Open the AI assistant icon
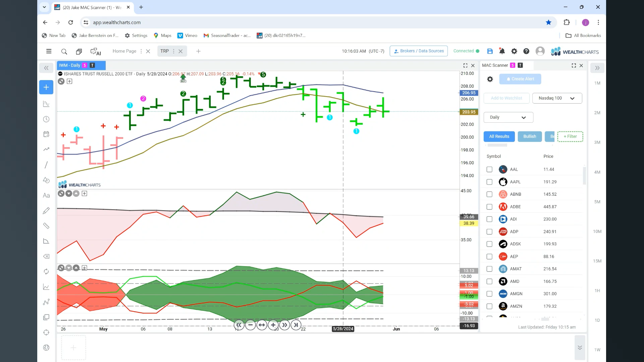644x362 pixels. (x=96, y=51)
